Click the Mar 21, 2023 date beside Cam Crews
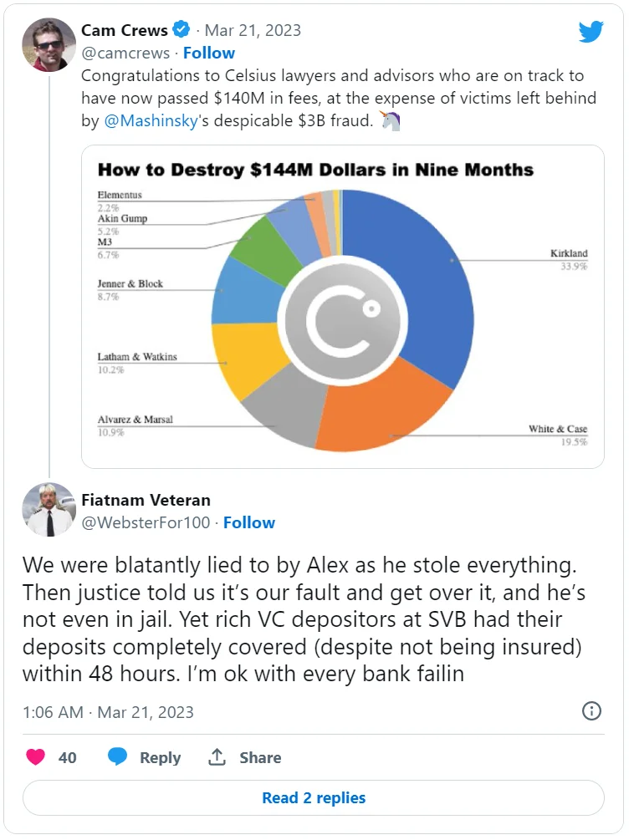This screenshot has width=629, height=840. (253, 30)
